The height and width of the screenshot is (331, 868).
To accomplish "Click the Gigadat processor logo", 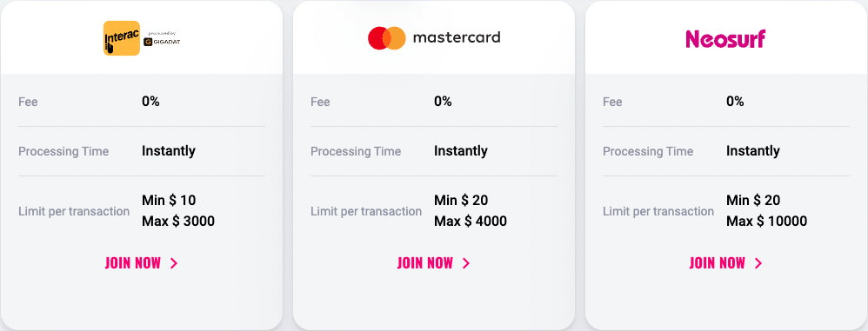I will pos(162,42).
